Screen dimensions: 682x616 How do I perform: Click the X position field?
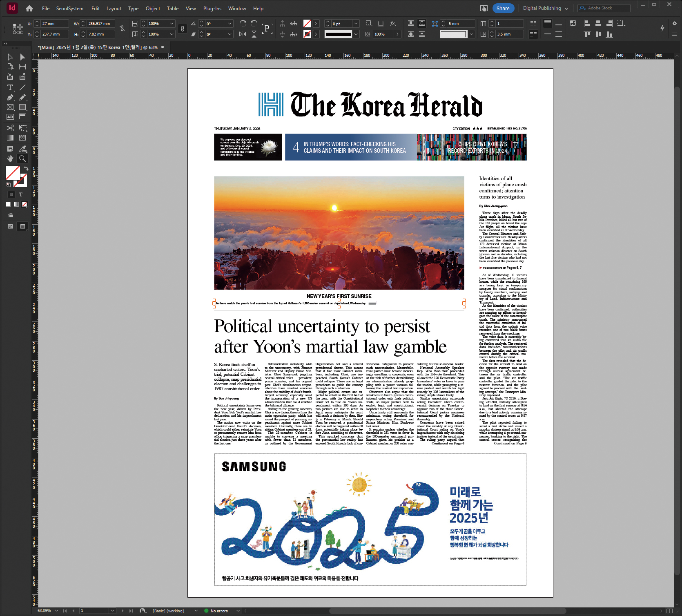pos(54,24)
